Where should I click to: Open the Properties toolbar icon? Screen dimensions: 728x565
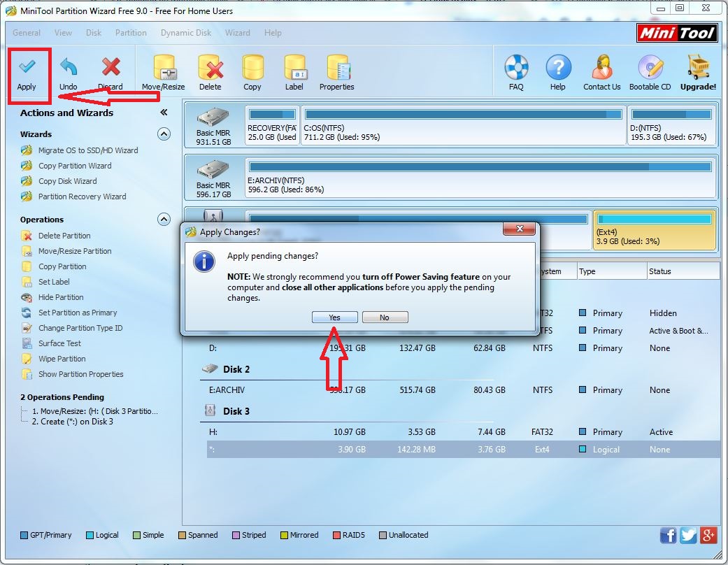tap(337, 69)
